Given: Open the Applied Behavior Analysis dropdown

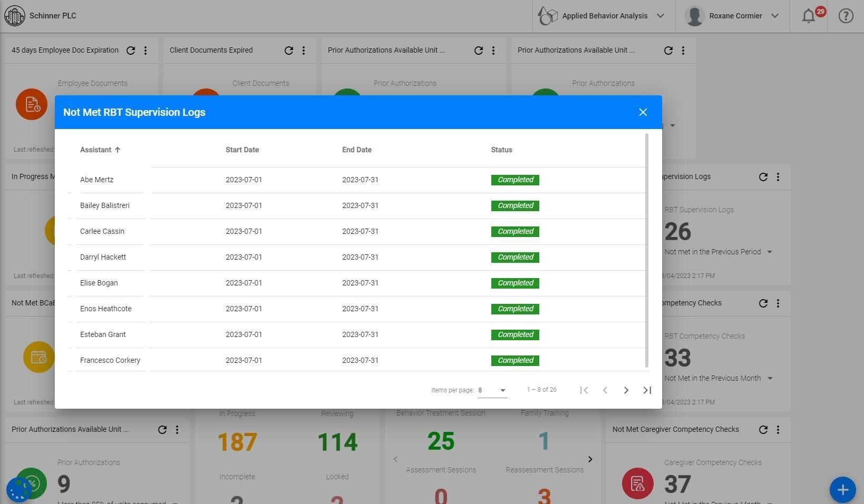Looking at the screenshot, I should point(604,16).
